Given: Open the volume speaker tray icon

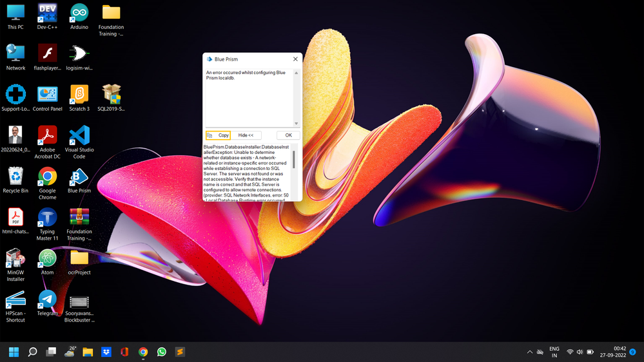Looking at the screenshot, I should (580, 352).
